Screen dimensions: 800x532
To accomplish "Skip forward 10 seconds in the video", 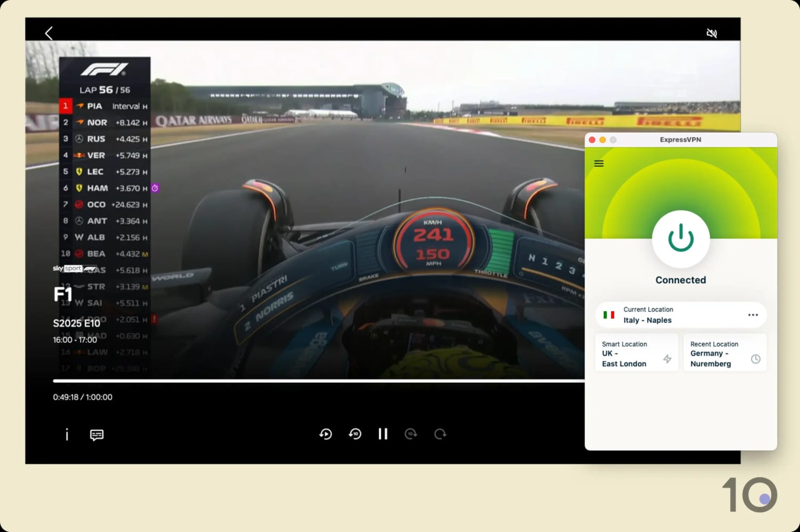I will tap(411, 434).
